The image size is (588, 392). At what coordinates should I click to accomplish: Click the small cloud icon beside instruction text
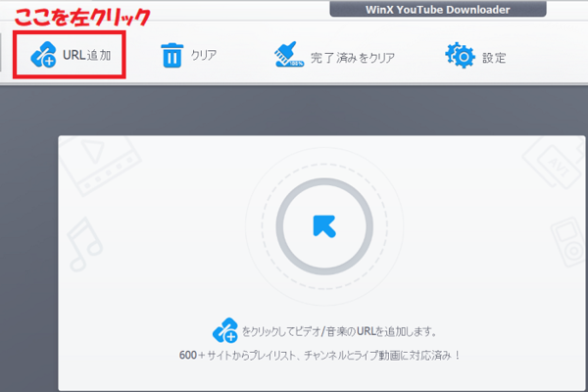pyautogui.click(x=225, y=330)
